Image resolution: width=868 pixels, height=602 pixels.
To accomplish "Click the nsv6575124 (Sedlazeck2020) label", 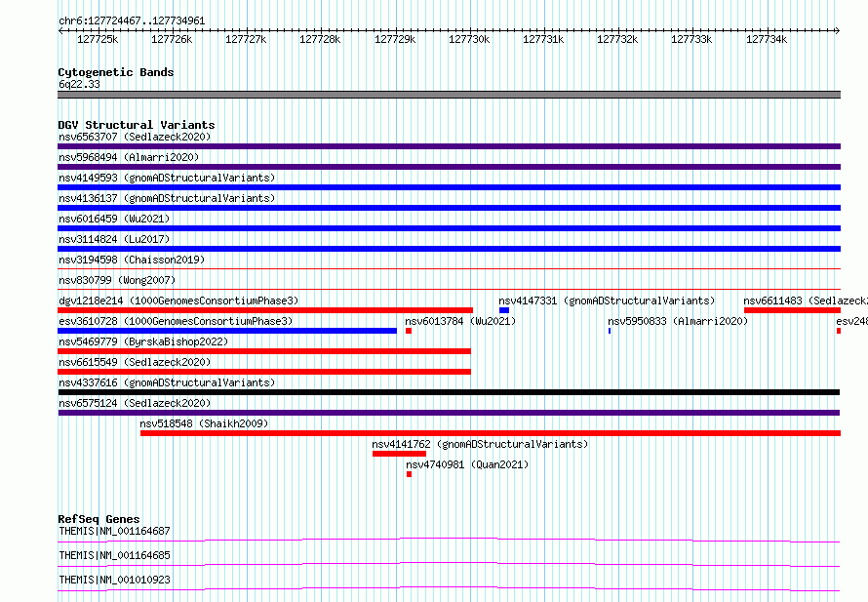I will click(x=135, y=403).
